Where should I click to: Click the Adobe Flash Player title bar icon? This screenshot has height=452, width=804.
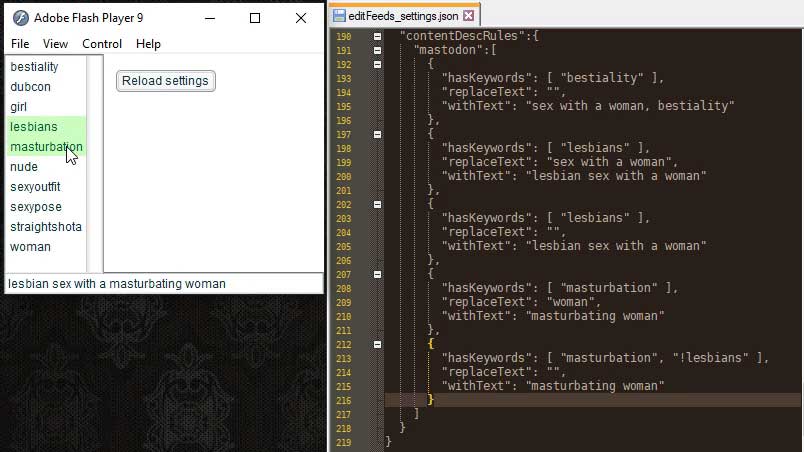(x=19, y=18)
